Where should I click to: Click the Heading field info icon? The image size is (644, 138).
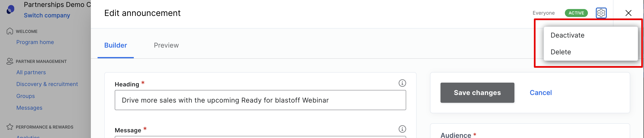402,83
